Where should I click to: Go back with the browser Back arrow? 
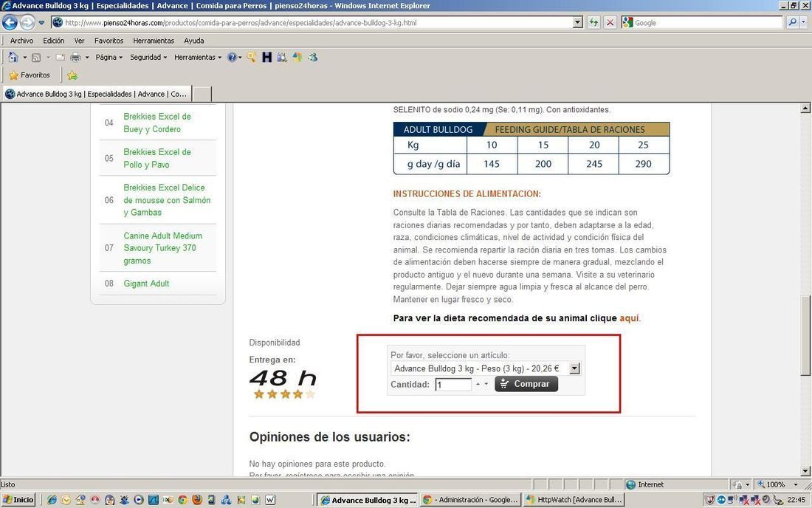[10, 22]
